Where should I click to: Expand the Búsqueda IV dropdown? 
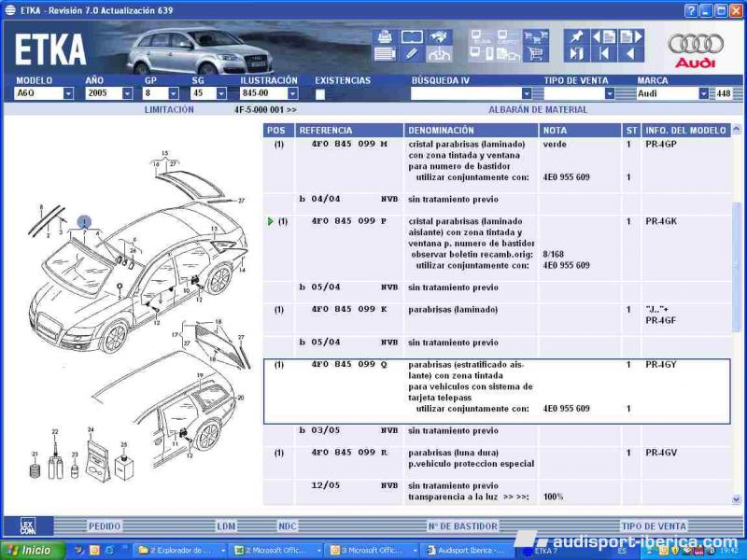[x=527, y=93]
